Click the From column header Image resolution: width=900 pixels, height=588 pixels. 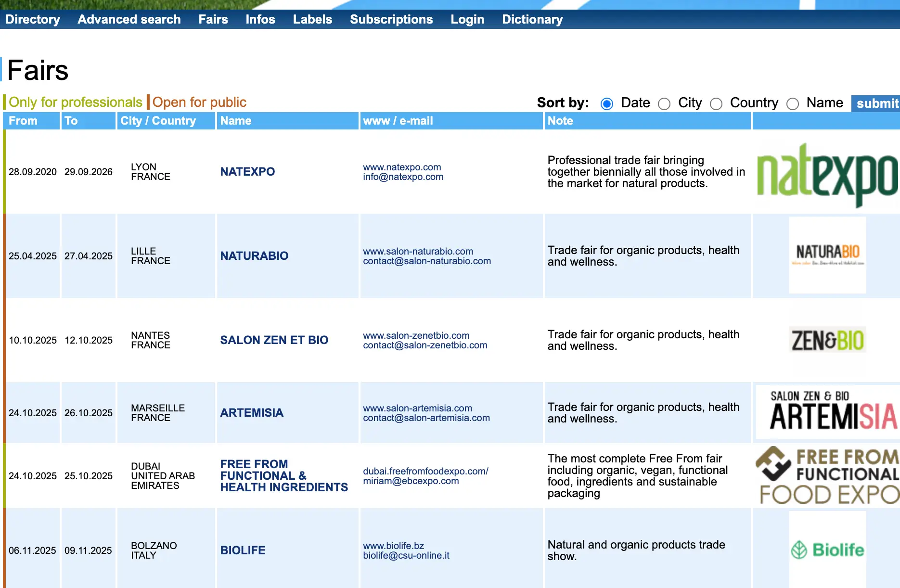pyautogui.click(x=32, y=121)
